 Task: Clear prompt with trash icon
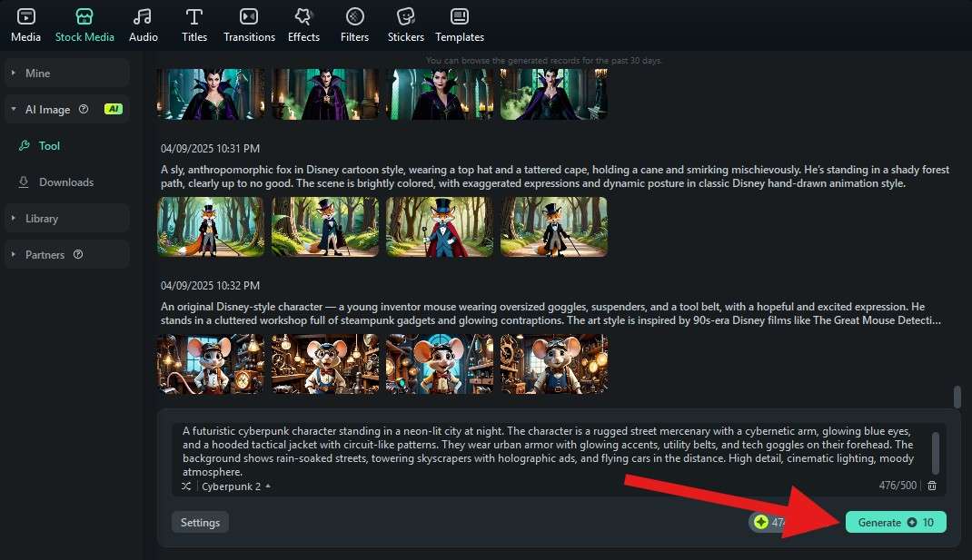[932, 486]
